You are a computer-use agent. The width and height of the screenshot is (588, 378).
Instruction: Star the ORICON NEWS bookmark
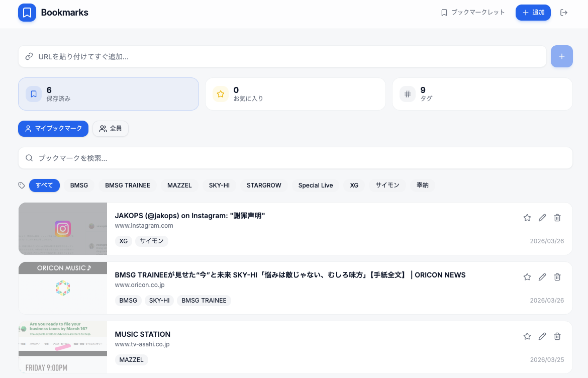coord(527,277)
